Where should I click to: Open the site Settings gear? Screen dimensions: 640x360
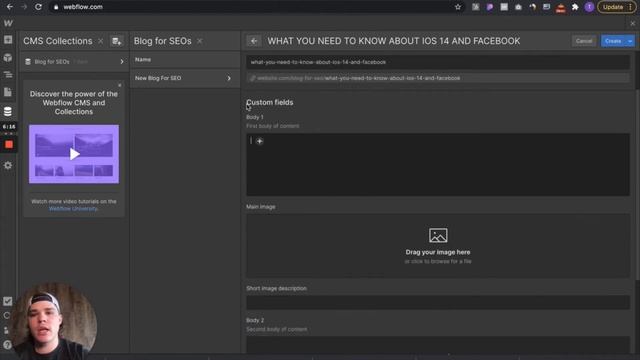8,165
